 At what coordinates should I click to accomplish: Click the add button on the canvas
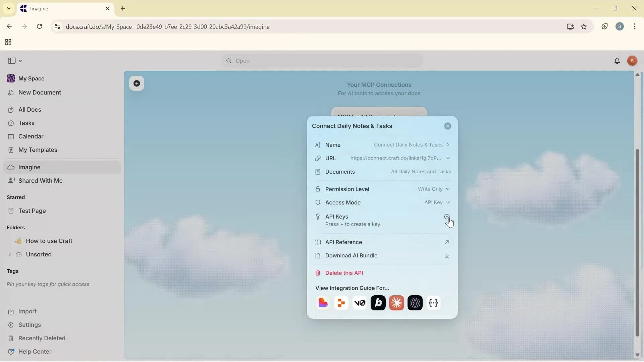[137, 83]
